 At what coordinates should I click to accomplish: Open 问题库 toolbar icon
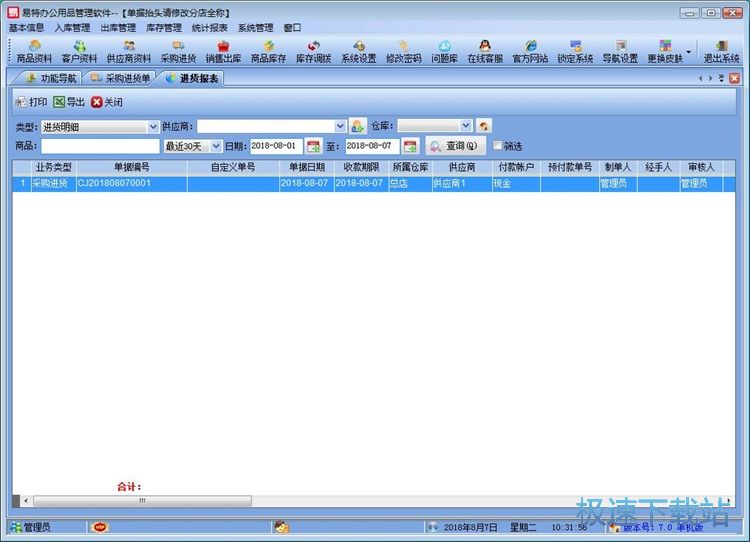click(444, 52)
